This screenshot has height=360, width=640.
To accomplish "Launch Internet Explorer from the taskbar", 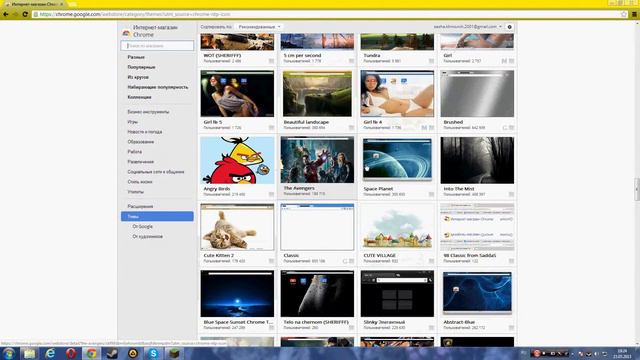I will point(50,353).
